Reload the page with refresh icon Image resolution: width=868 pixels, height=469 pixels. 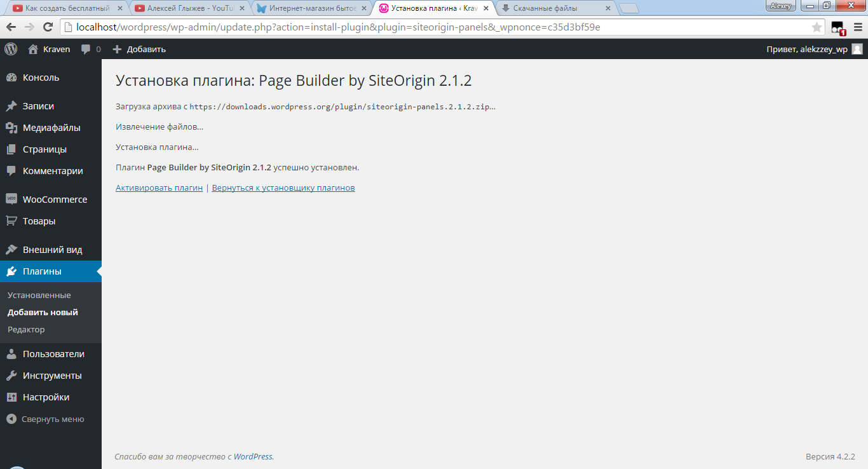click(x=48, y=27)
